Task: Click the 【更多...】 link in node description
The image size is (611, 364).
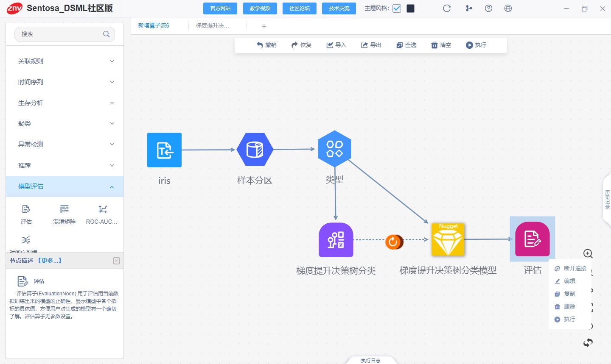Action: (x=50, y=261)
